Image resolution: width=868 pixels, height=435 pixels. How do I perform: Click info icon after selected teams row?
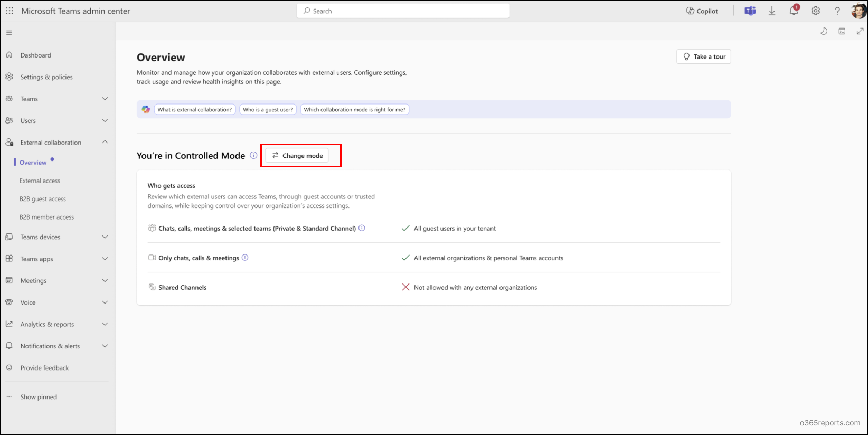(362, 228)
